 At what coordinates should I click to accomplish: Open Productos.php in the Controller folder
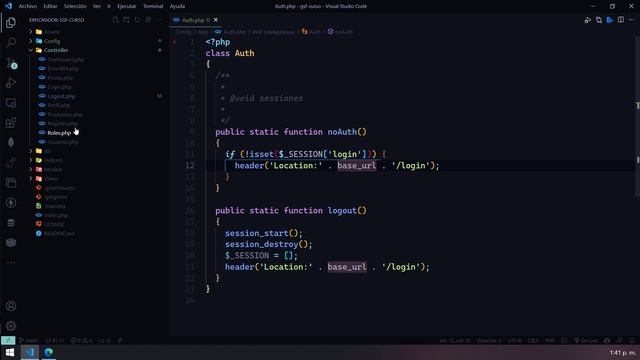coord(64,115)
